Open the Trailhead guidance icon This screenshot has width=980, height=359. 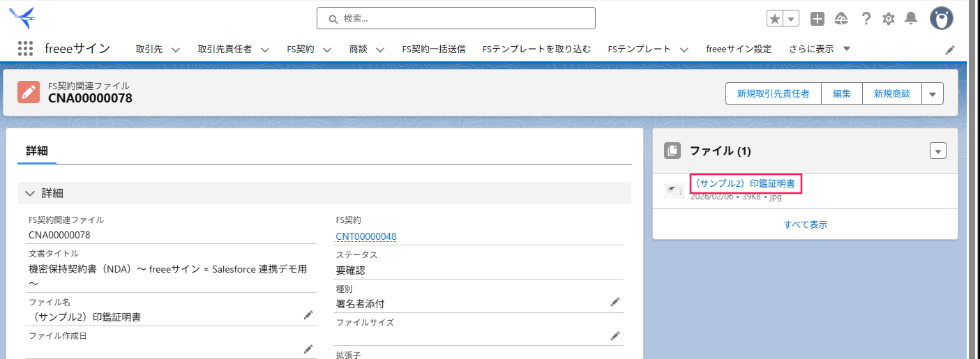[x=841, y=19]
